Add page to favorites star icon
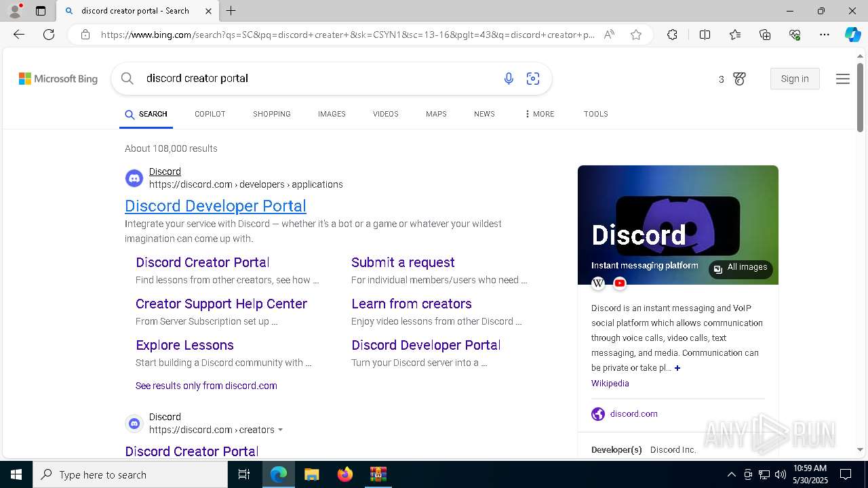The image size is (868, 488). click(636, 35)
